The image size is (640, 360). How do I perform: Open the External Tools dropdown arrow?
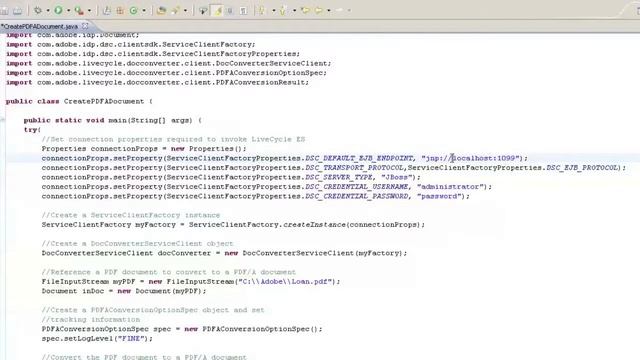coord(89,11)
